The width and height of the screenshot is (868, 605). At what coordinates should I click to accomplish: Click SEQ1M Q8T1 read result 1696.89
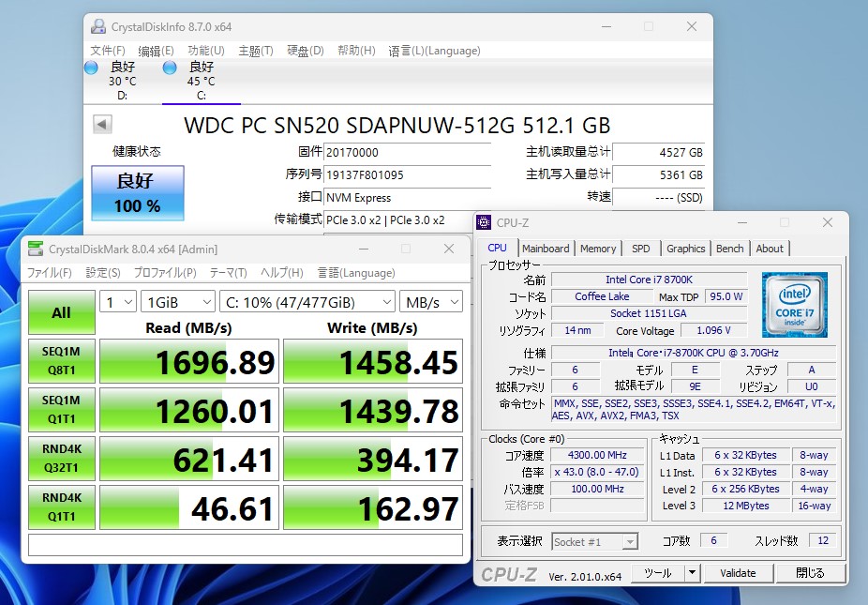click(x=189, y=361)
